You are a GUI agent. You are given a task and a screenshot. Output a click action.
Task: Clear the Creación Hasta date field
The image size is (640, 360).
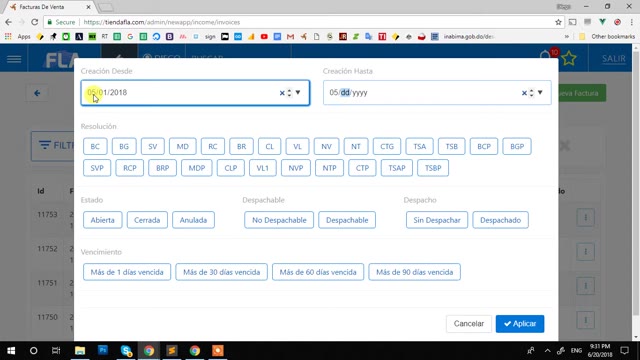click(x=524, y=93)
